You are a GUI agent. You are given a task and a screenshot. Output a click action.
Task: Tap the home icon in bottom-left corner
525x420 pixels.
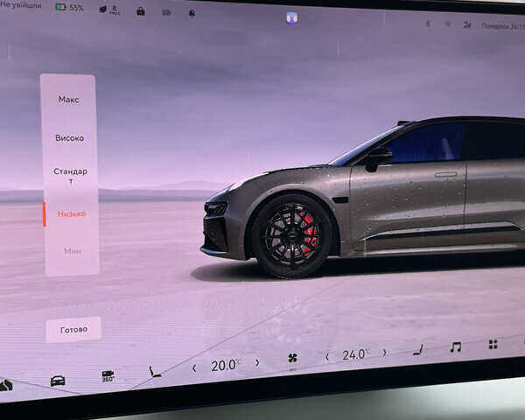pos(6,385)
